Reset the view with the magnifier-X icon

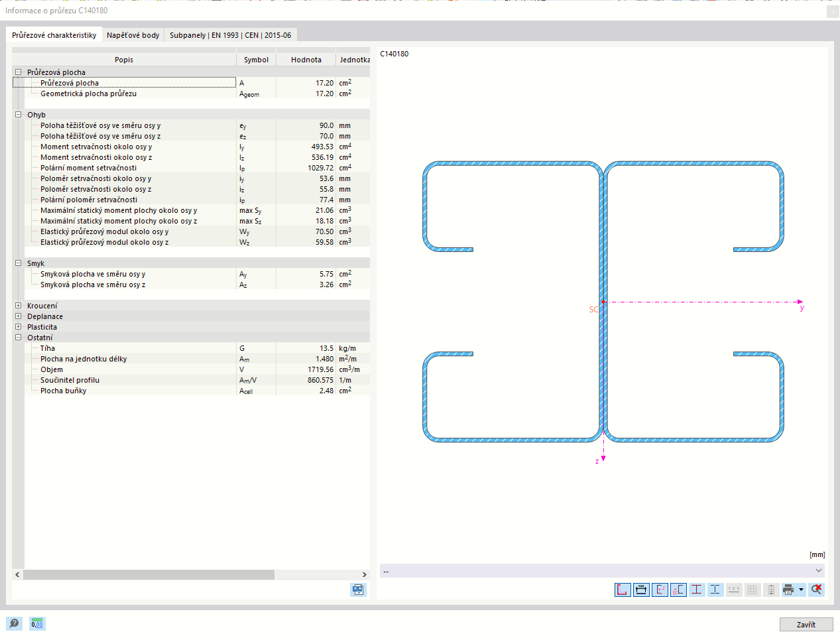(x=817, y=590)
